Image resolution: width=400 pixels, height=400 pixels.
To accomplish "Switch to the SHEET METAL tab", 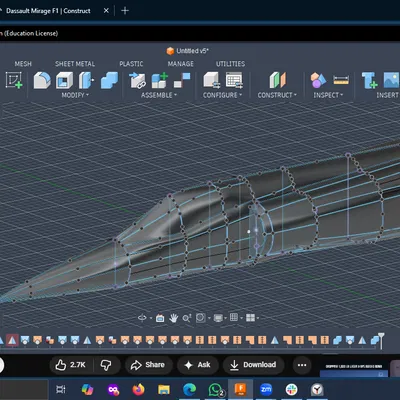I will tap(75, 64).
